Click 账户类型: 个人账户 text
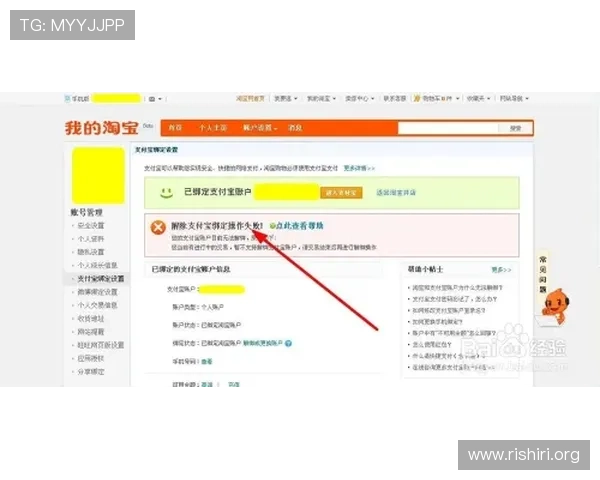 (x=198, y=307)
